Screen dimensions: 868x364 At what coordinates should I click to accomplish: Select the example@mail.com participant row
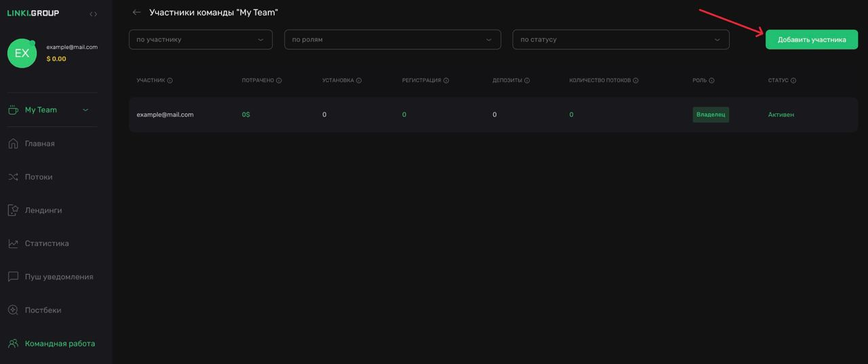pyautogui.click(x=165, y=115)
